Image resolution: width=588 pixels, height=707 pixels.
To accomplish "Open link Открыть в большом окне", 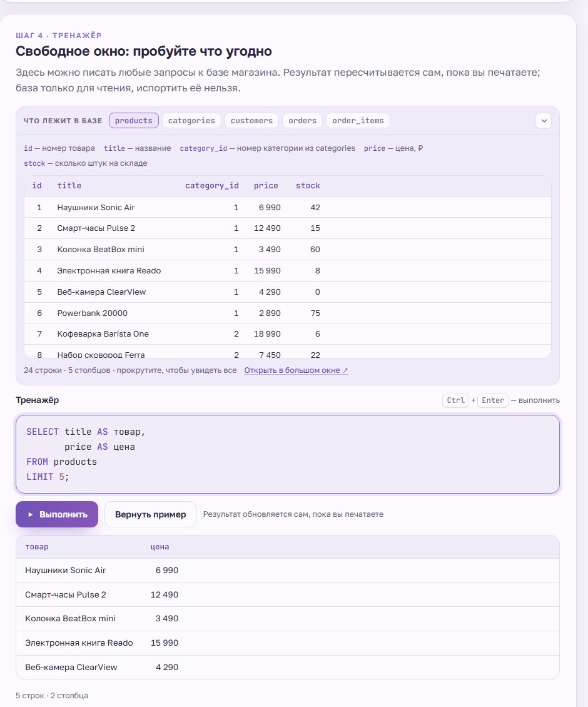I will (296, 370).
